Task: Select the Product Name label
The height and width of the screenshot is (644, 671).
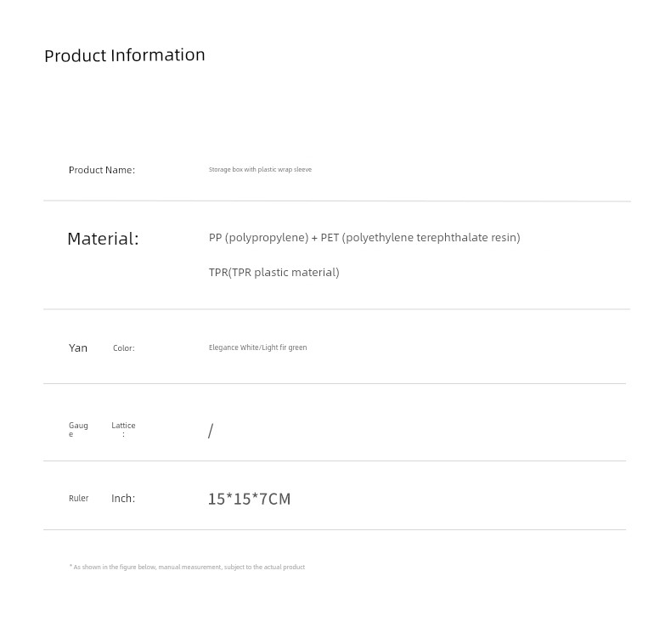Action: tap(102, 170)
